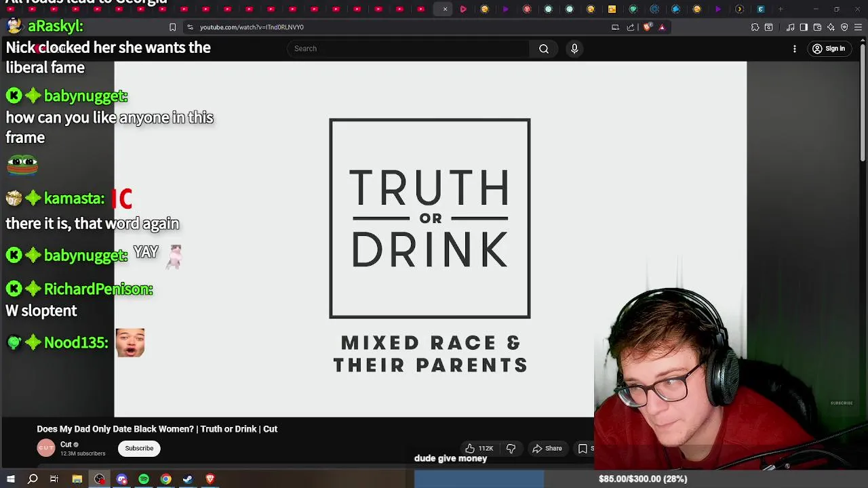The image size is (868, 488).
Task: Switch to the tab with pink play icon
Action: coord(463,9)
